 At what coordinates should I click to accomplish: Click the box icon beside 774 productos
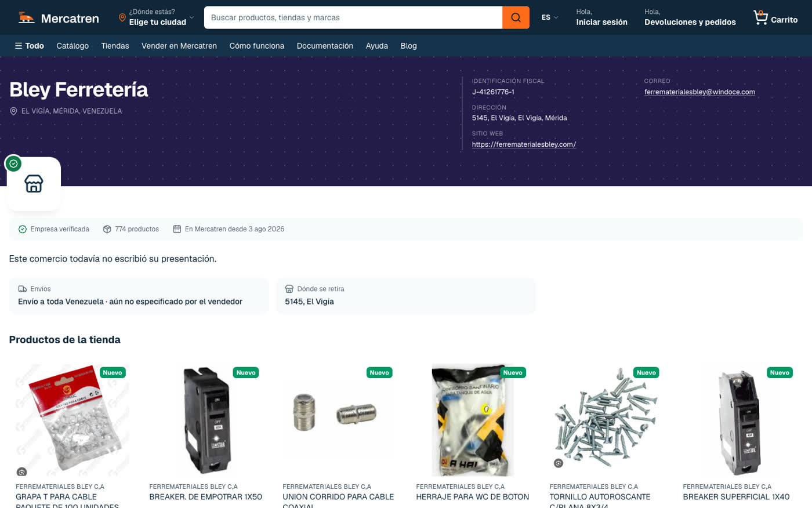click(107, 229)
